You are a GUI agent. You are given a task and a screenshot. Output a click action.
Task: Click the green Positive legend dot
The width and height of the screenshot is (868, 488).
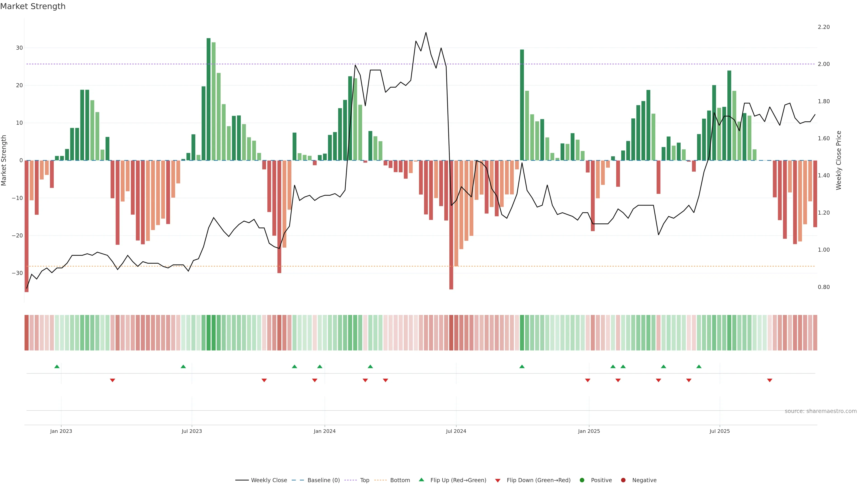582,480
